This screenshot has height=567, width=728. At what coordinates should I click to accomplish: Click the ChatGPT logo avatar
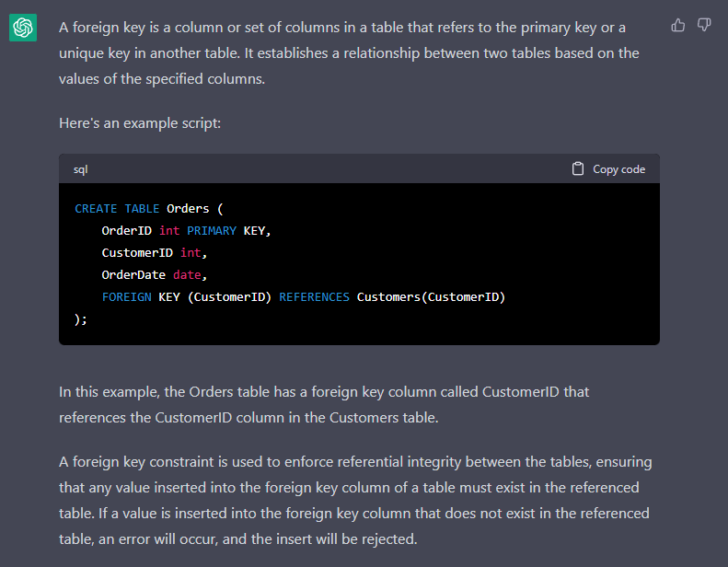point(23,29)
